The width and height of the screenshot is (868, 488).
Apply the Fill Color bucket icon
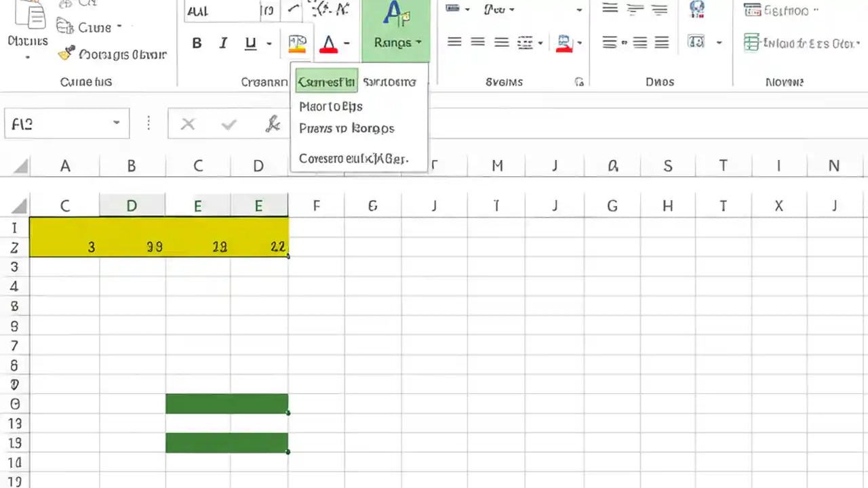point(297,42)
